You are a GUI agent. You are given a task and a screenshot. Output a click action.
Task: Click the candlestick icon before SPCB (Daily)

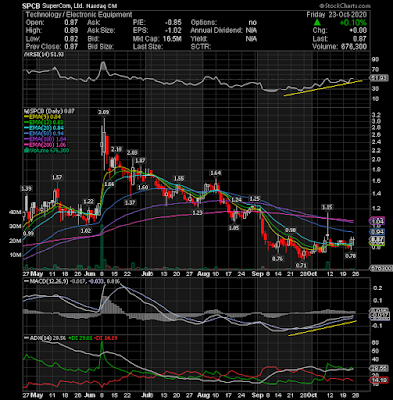point(25,111)
